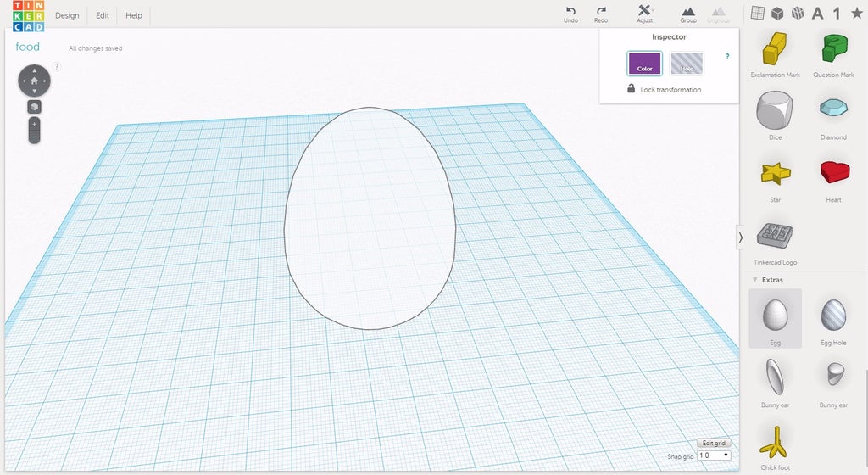
Task: Group the selected shapes
Action: point(688,15)
